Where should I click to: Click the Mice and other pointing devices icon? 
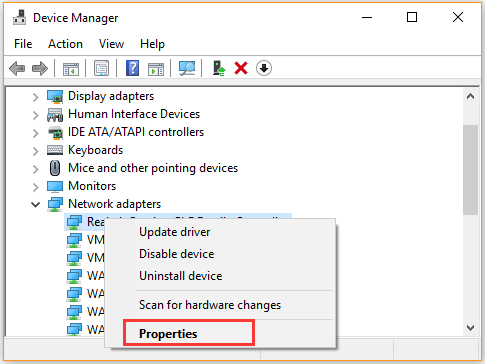(x=55, y=168)
